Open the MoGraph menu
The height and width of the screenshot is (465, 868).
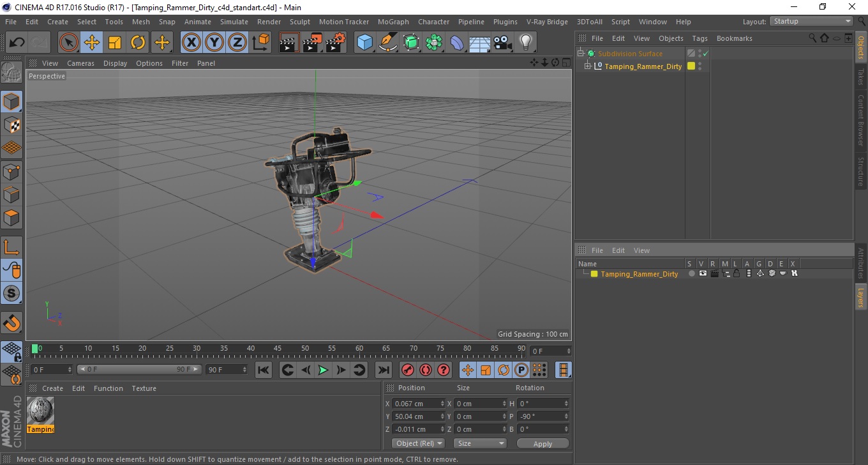coord(393,22)
